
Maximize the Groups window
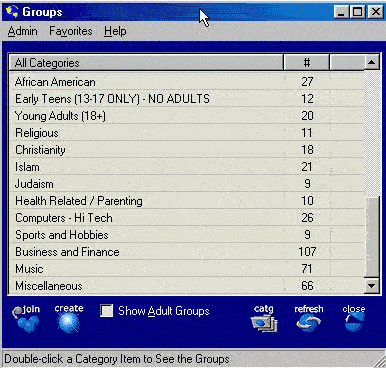pyautogui.click(x=357, y=12)
